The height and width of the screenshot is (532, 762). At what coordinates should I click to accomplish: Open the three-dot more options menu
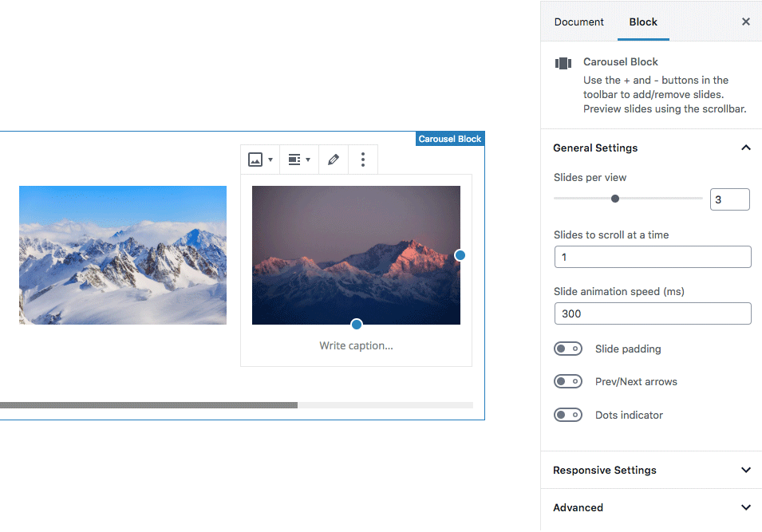pos(363,160)
